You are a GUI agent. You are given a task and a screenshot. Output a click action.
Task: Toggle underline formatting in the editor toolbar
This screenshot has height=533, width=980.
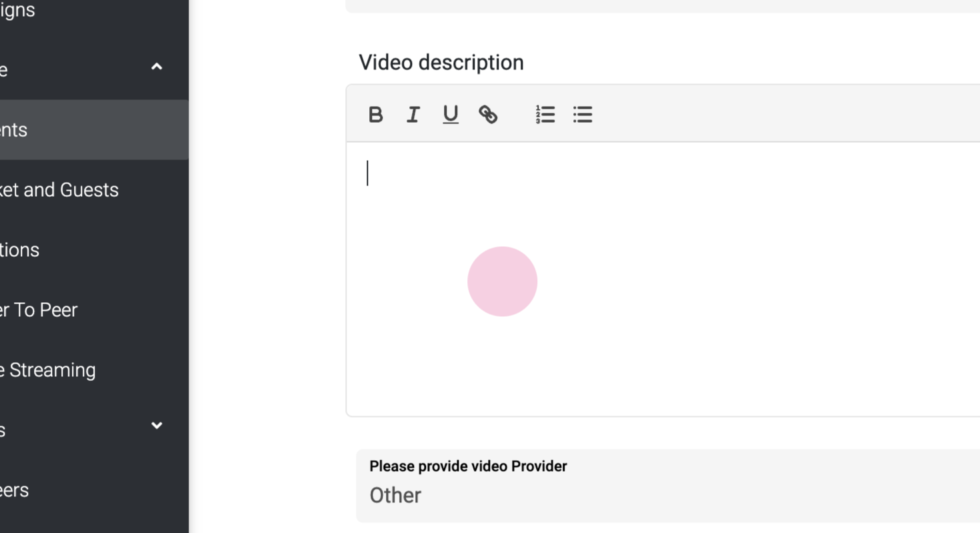point(451,115)
